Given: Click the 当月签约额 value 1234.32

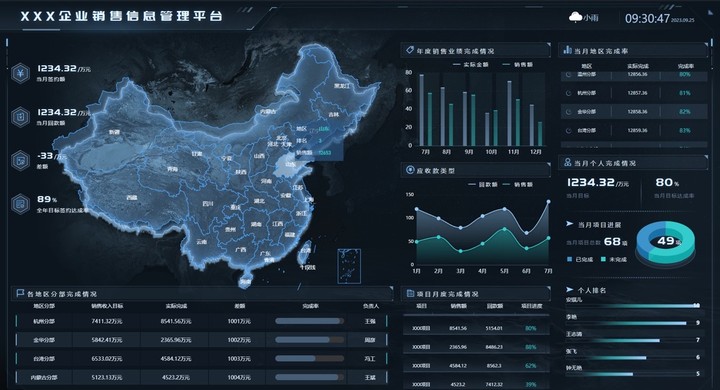Looking at the screenshot, I should (57, 68).
